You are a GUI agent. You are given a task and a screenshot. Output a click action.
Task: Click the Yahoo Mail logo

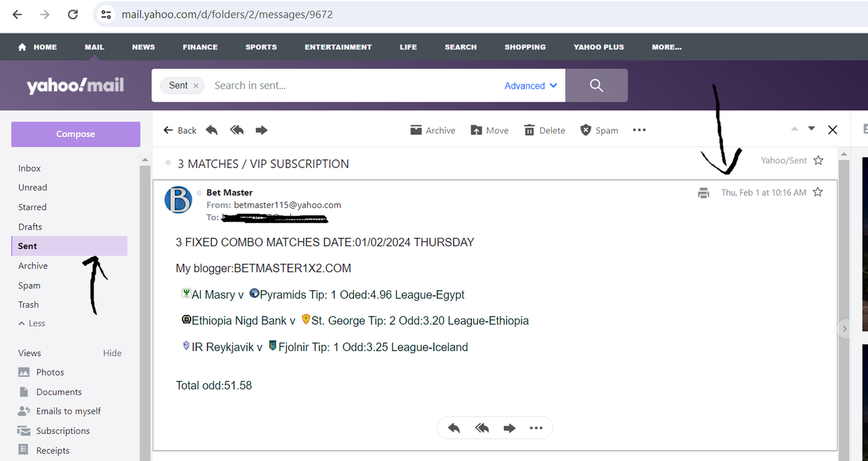75,85
